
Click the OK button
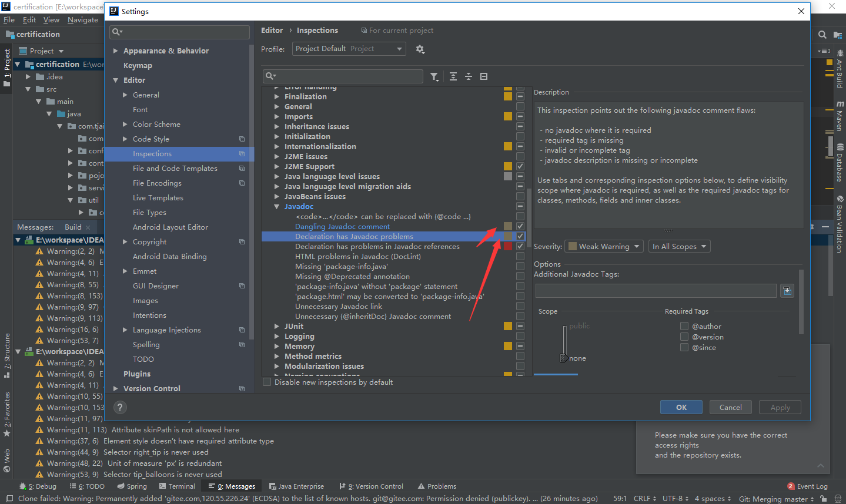click(681, 407)
